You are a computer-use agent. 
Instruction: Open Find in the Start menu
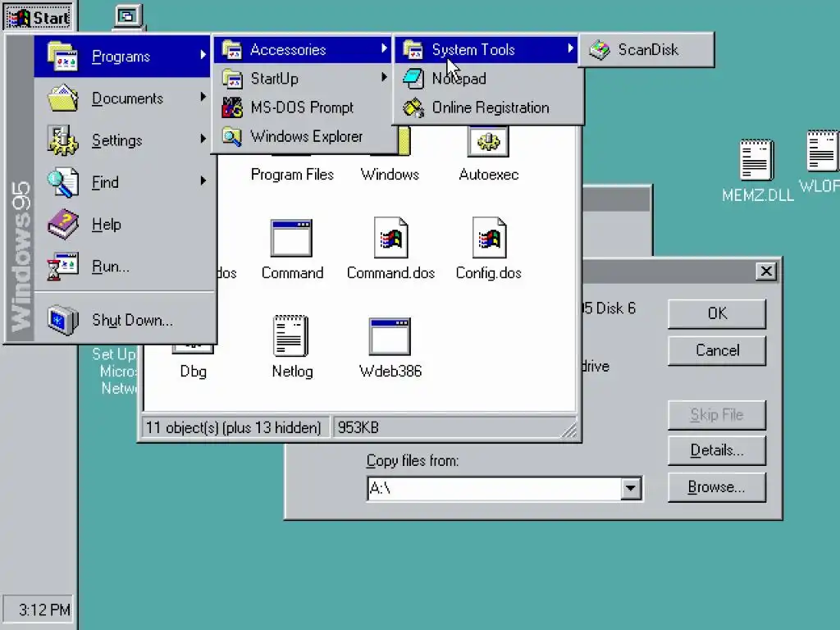[124, 182]
